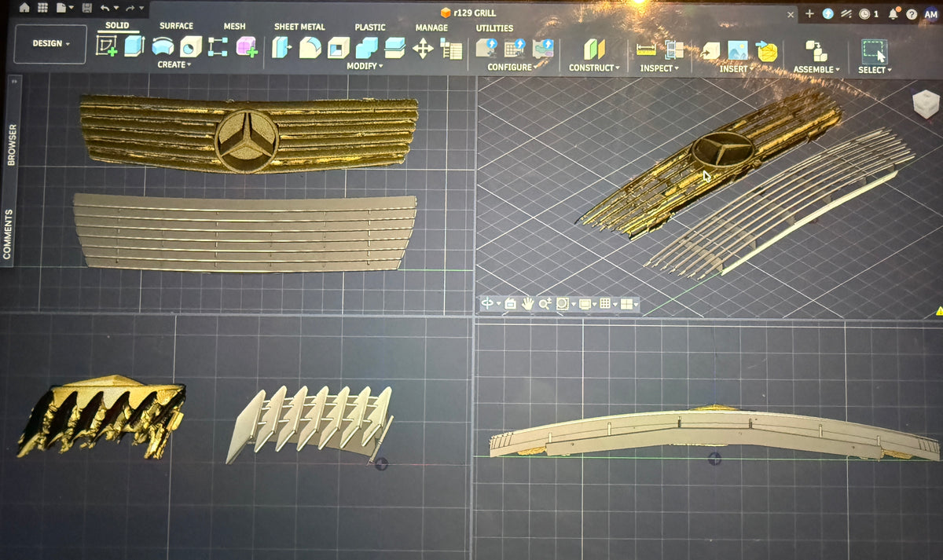
Task: Switch to the PLASTIC tab
Action: coord(370,27)
